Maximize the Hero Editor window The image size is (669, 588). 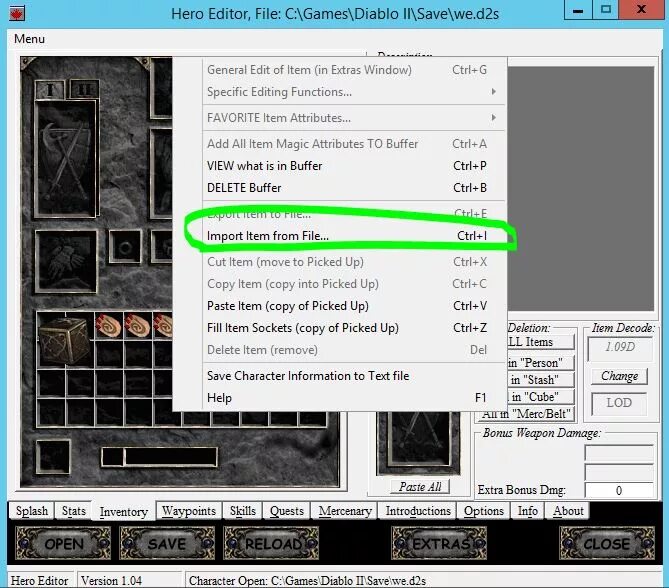point(605,10)
